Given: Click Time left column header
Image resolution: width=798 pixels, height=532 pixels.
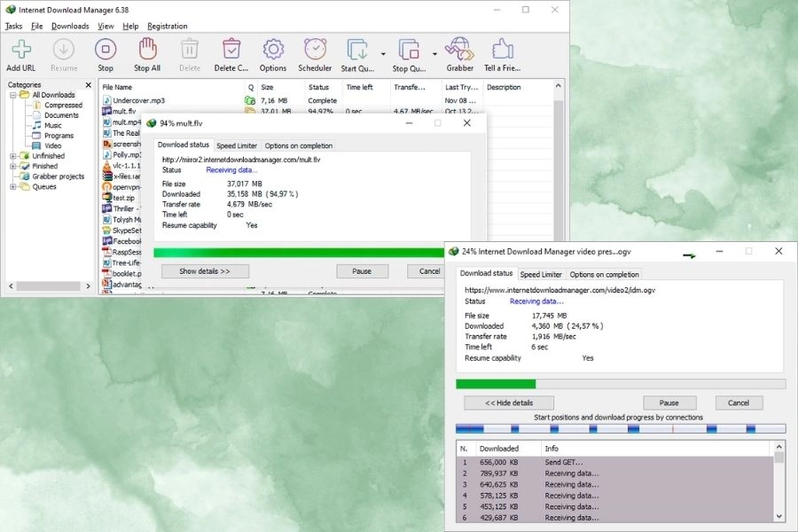Looking at the screenshot, I should tap(366, 87).
